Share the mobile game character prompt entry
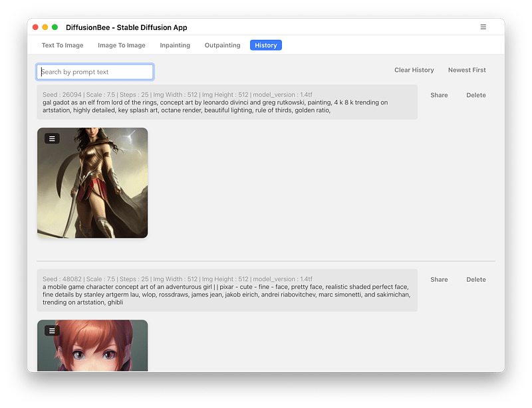Viewport: 532px width, 408px height. [x=439, y=280]
